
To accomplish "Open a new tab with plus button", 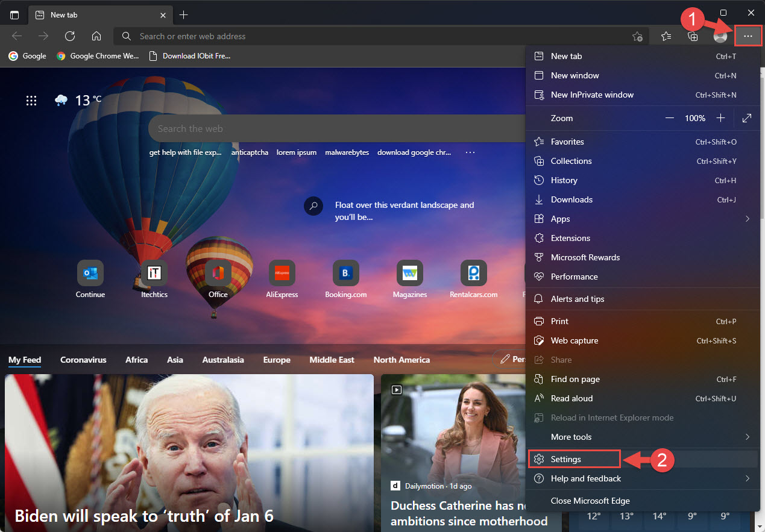I will point(184,14).
